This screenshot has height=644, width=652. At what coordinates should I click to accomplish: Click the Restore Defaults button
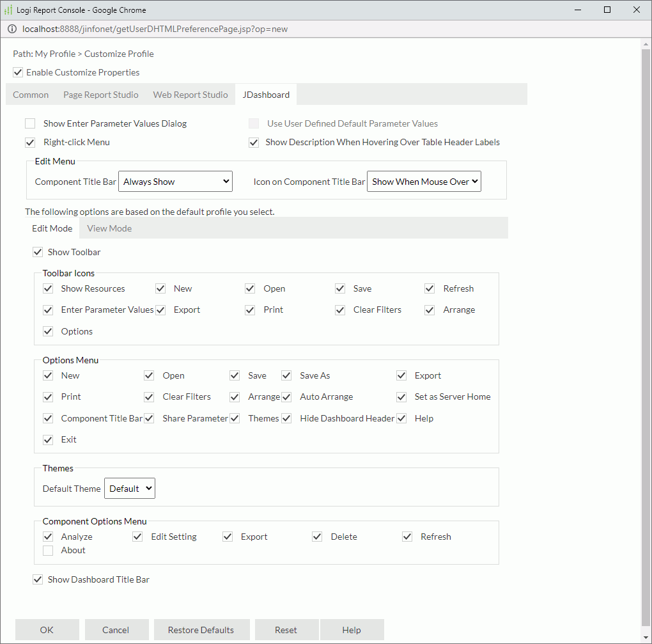201,629
